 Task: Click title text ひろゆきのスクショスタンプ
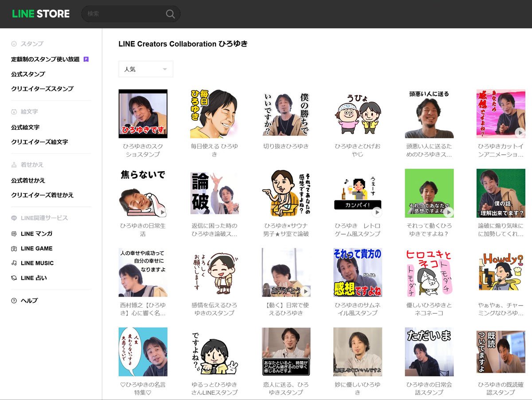(x=143, y=150)
